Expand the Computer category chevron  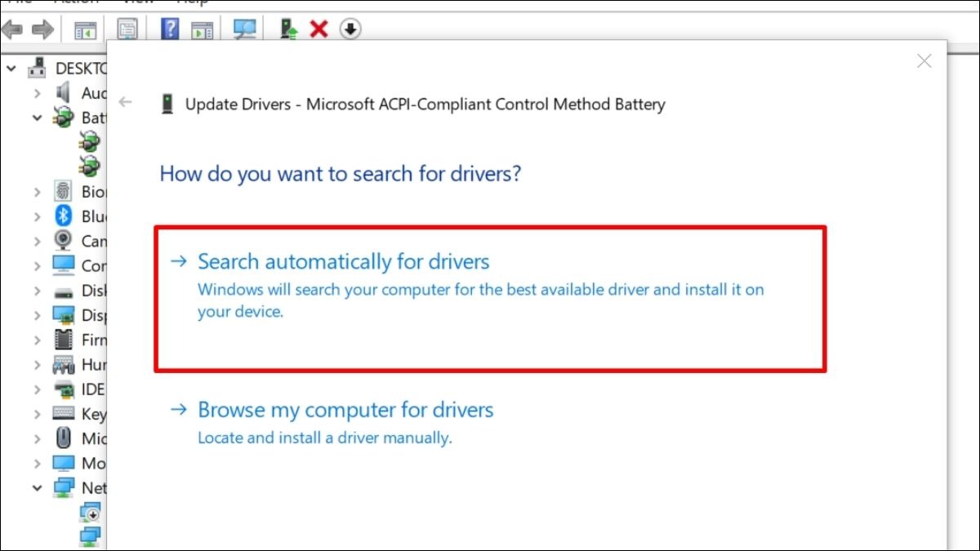pos(38,265)
